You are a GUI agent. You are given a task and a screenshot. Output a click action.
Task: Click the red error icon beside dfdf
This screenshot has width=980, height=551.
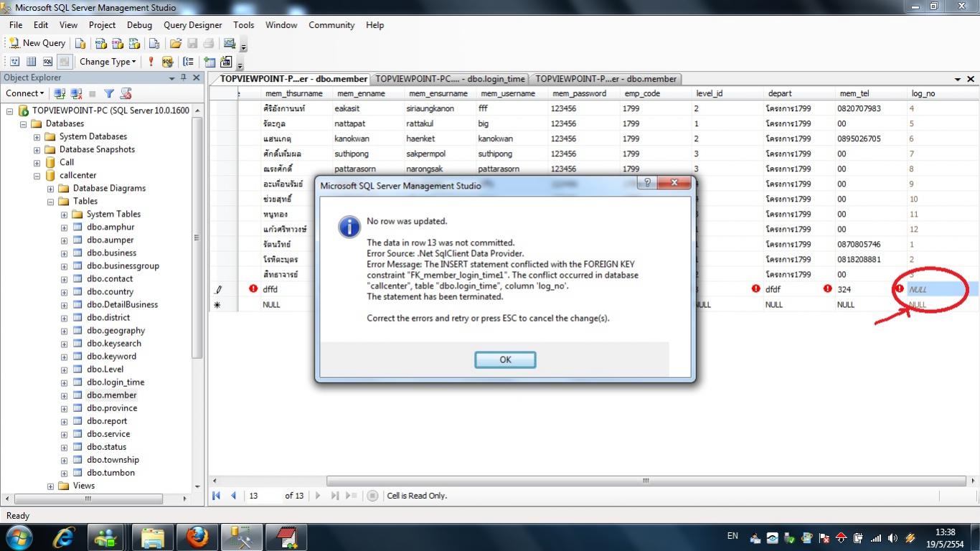[756, 289]
